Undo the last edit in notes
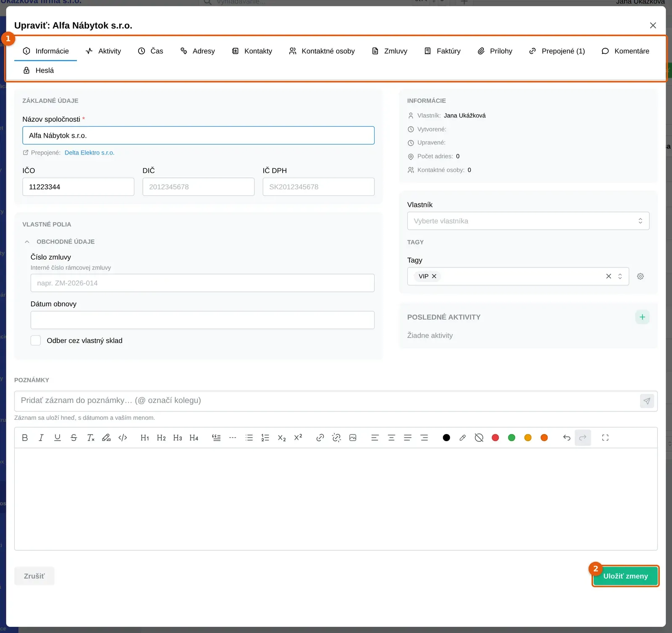The width and height of the screenshot is (672, 633). tap(567, 438)
